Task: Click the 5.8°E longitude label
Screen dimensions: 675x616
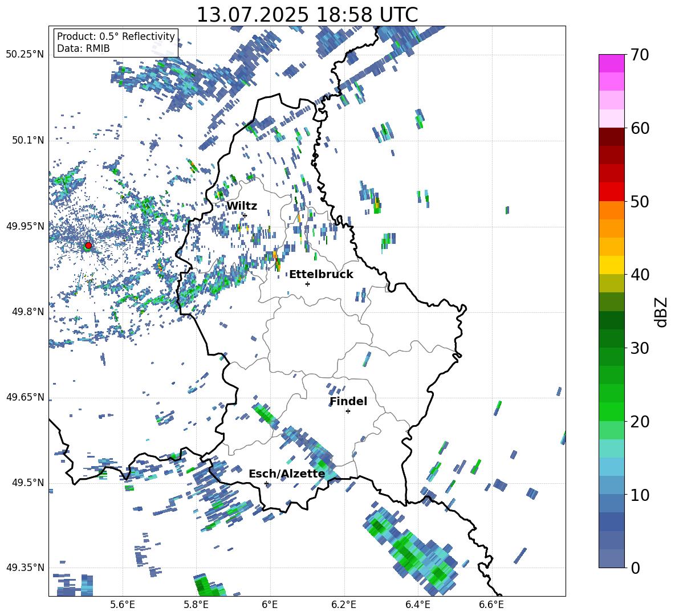Action: (197, 605)
